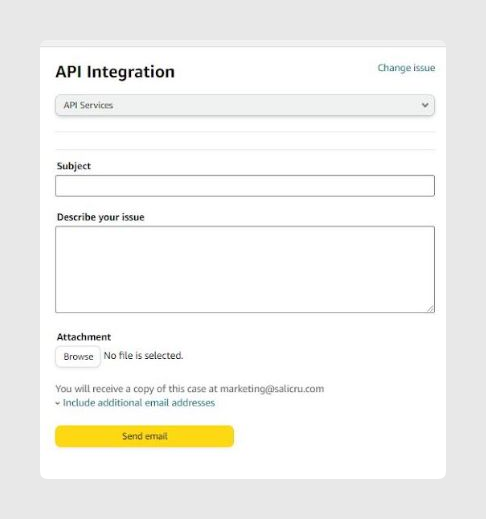Click the small arrow before Include additional email

(58, 403)
